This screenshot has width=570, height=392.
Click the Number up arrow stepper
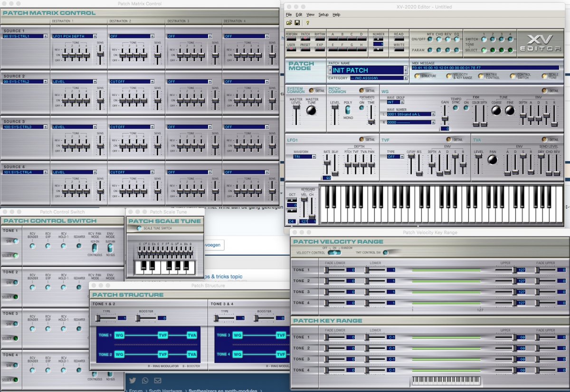[x=378, y=39]
